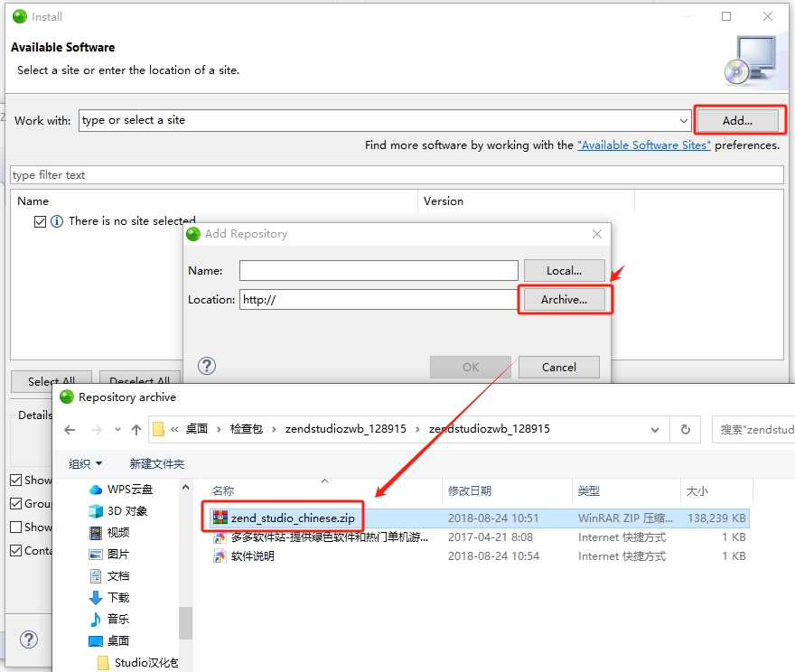Open help icon in Add Repository dialog
Screen dimensions: 795x672
(207, 366)
